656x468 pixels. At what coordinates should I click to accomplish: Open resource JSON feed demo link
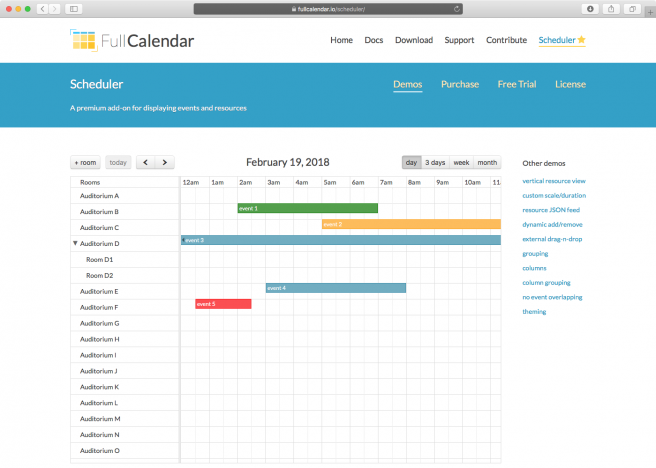tap(551, 210)
